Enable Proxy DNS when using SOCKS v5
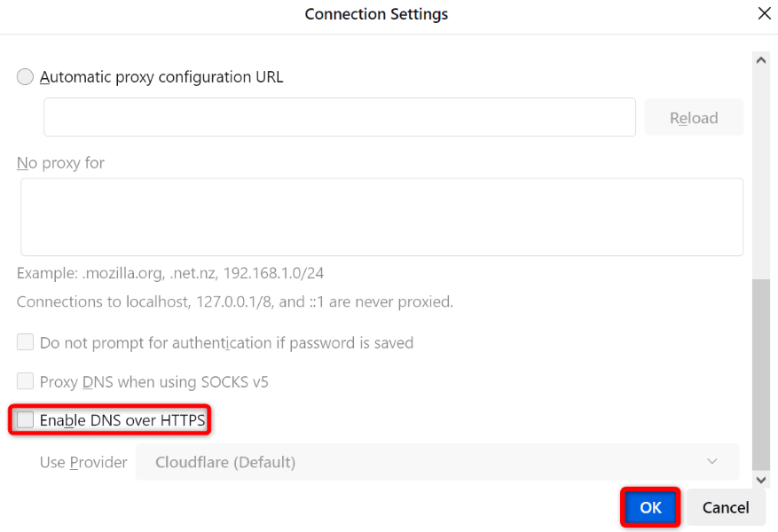The width and height of the screenshot is (778, 532). point(26,382)
